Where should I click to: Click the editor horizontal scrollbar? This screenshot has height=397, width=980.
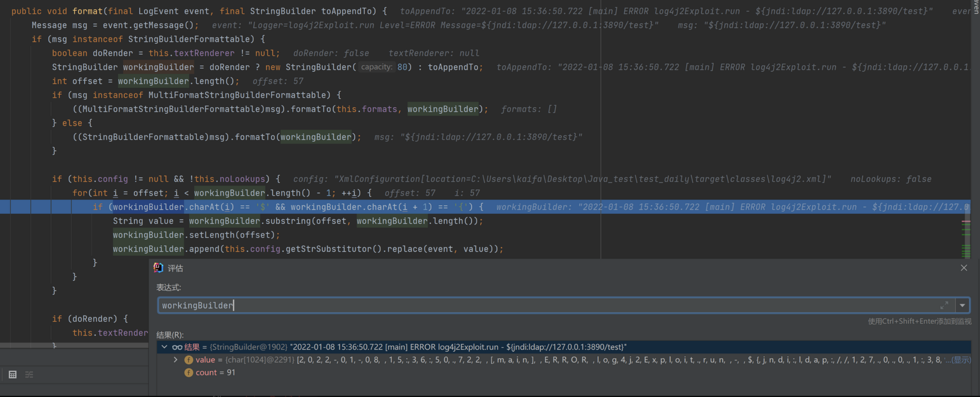click(x=74, y=345)
